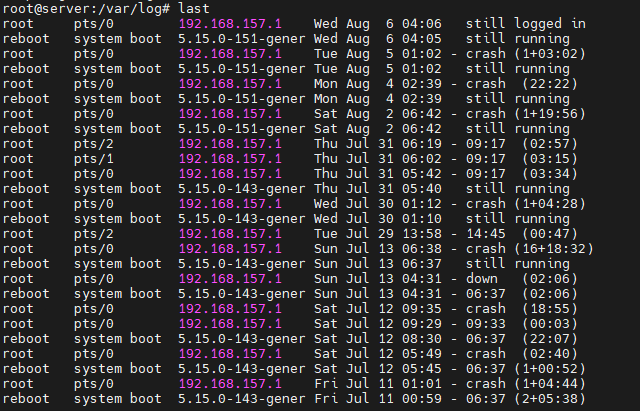
Task: Select 'Wed Jul 30 01:10' reboot timestamp
Action: [x=378, y=219]
